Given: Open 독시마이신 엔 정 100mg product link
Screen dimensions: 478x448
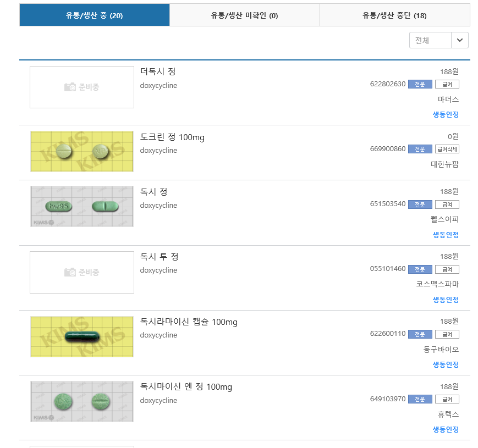Looking at the screenshot, I should (x=186, y=387).
